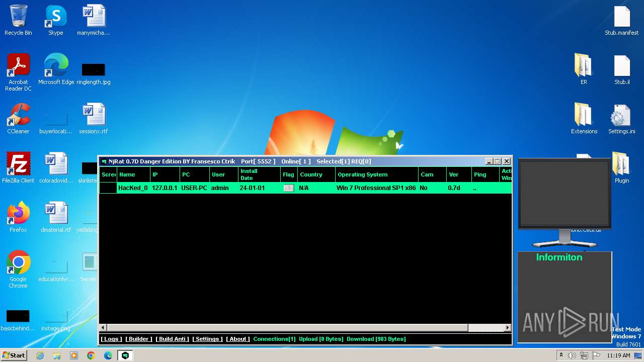Open the About menu item

(x=238, y=339)
